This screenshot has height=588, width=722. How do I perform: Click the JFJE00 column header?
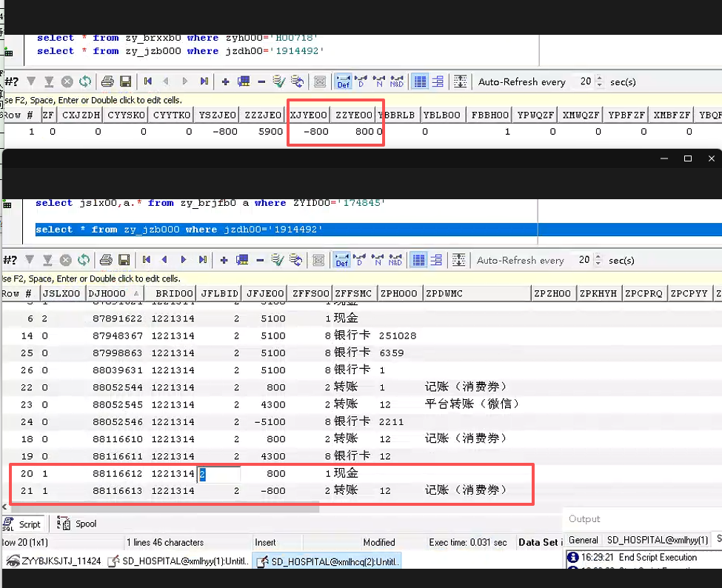(x=265, y=294)
